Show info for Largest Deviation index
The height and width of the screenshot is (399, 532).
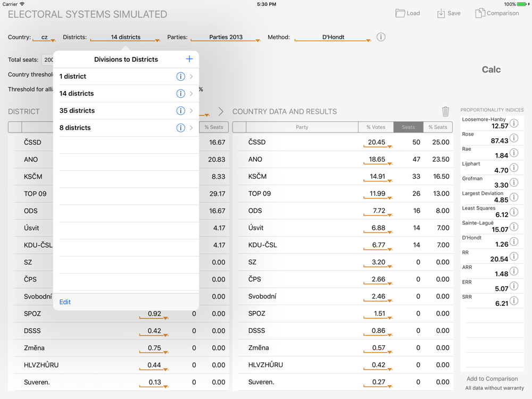click(514, 197)
